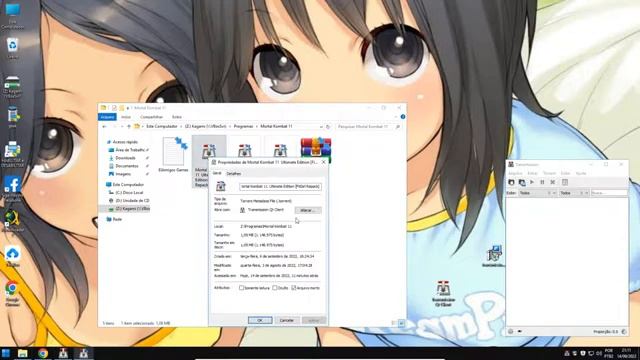The width and height of the screenshot is (640, 360).
Task: Open Windows Start menu
Action: click(6, 353)
